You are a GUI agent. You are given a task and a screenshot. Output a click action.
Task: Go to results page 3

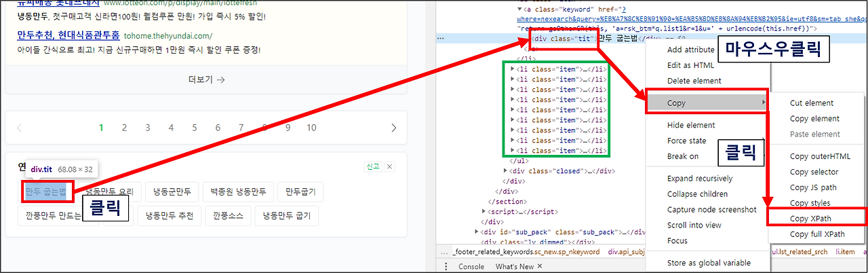148,128
